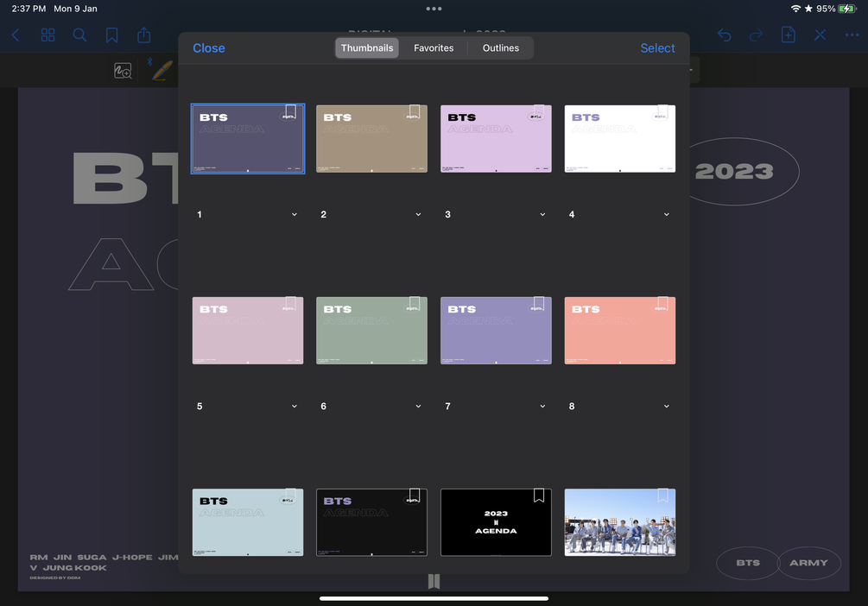Tap the battery status icon
This screenshot has height=606, width=868.
847,9
